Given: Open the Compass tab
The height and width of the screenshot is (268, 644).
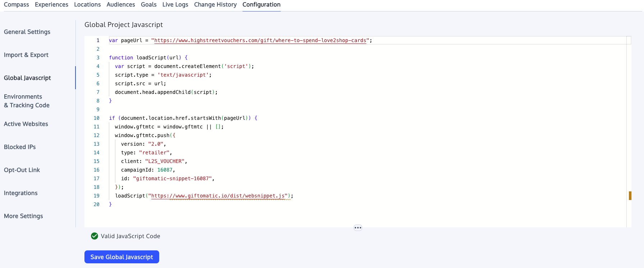Looking at the screenshot, I should [17, 5].
